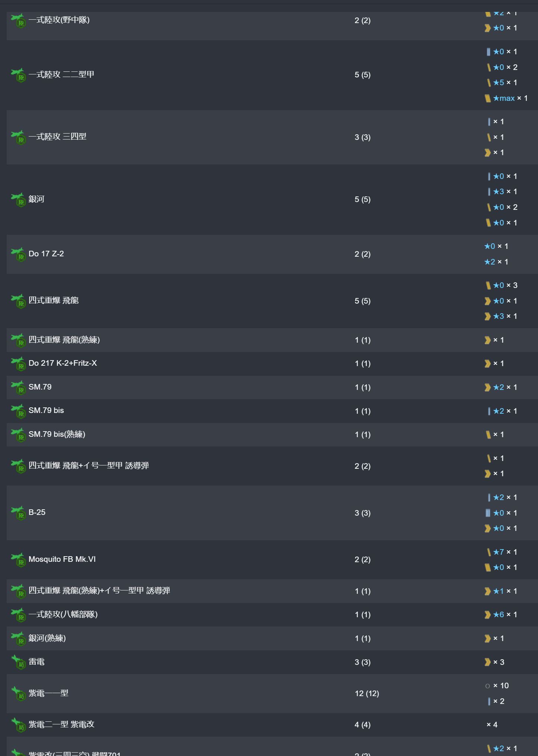
Task: Click the fighter icon beside 紫電一一型
Action: coord(18,693)
